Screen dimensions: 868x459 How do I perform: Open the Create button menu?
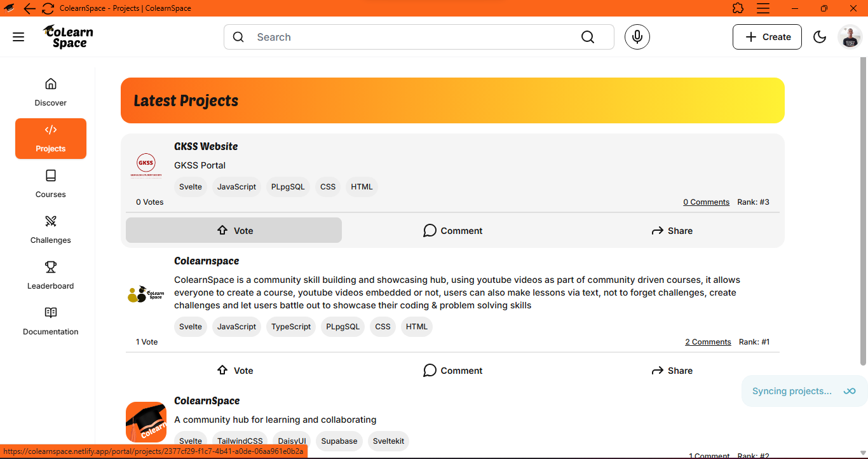tap(767, 37)
